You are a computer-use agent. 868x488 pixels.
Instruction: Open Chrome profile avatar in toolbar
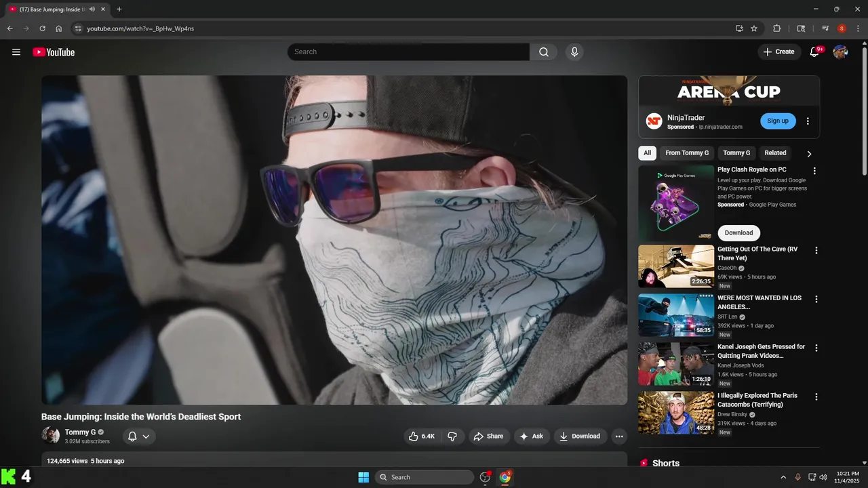[842, 28]
